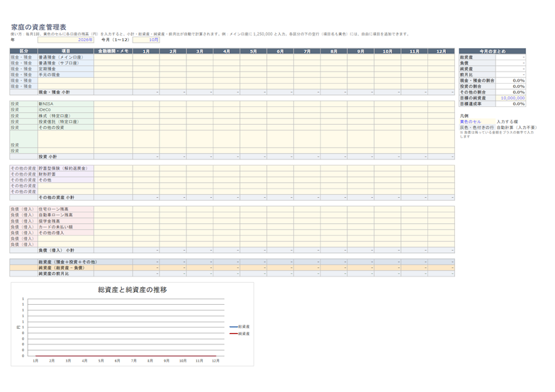Select the 投資 小計 label
Image resolution: width=555 pixels, height=392 pixels.
click(47, 157)
